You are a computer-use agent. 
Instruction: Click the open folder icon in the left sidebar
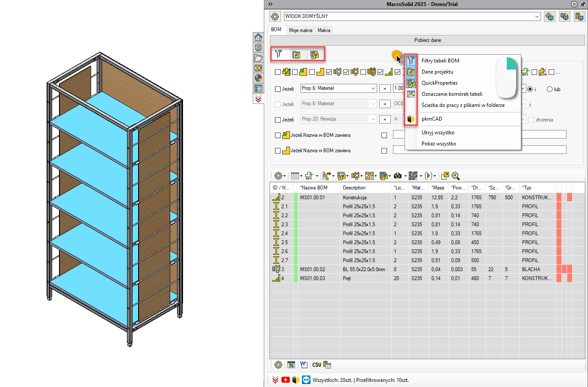(x=258, y=58)
